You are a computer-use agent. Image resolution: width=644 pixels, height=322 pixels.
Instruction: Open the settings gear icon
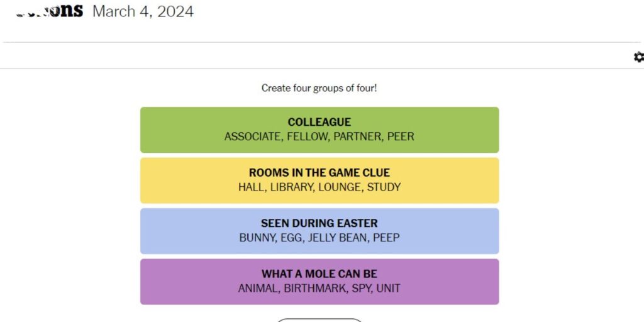[639, 57]
